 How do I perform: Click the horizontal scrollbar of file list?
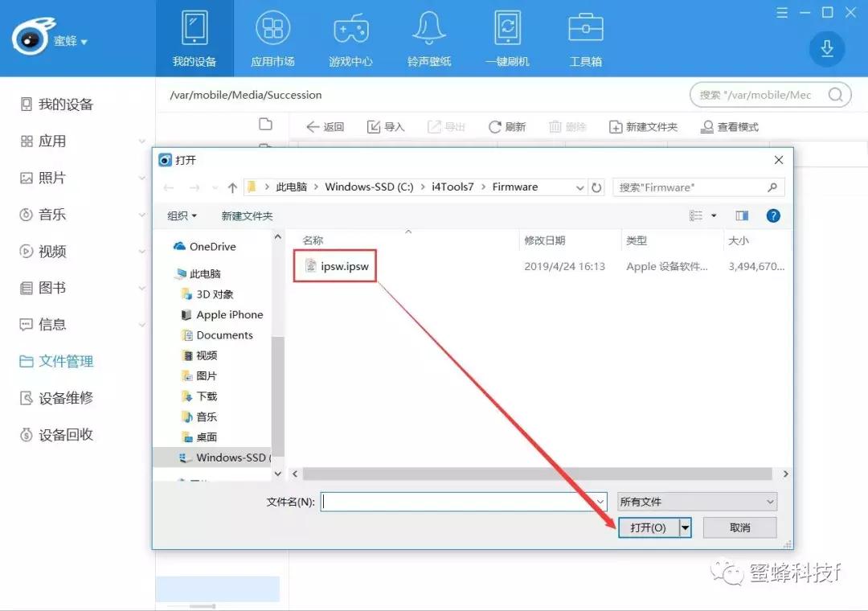coord(537,474)
